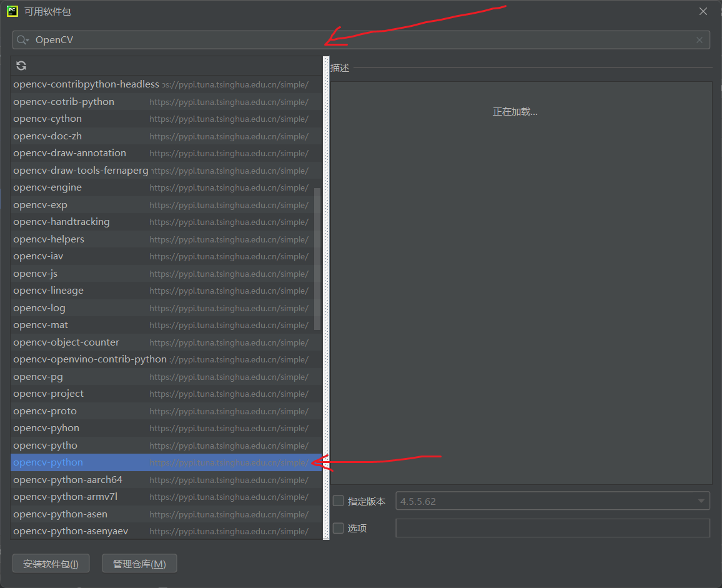722x588 pixels.
Task: Click 安装软件包 install button
Action: (51, 564)
